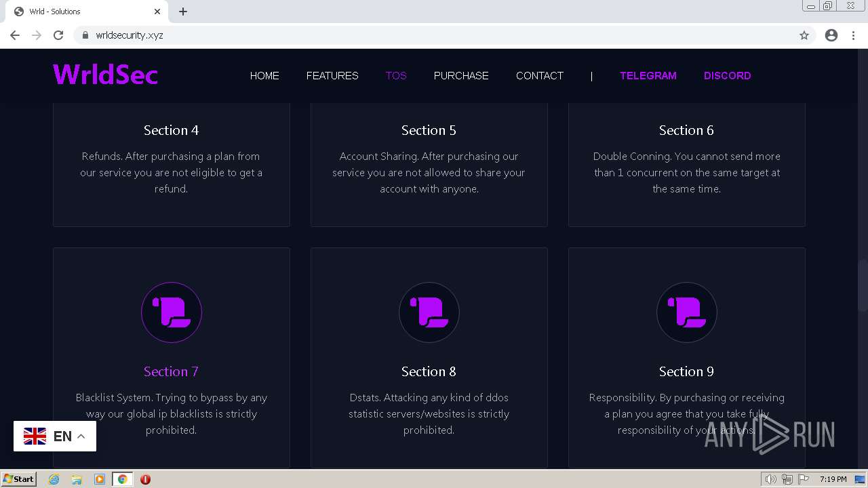Click the Section 6 heading
868x488 pixels.
coord(686,130)
